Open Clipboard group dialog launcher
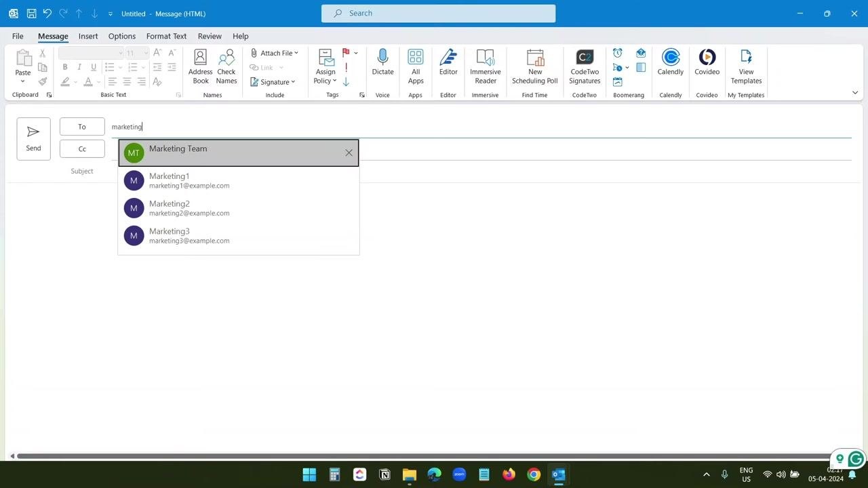Screen dimensions: 868x488 49,95
